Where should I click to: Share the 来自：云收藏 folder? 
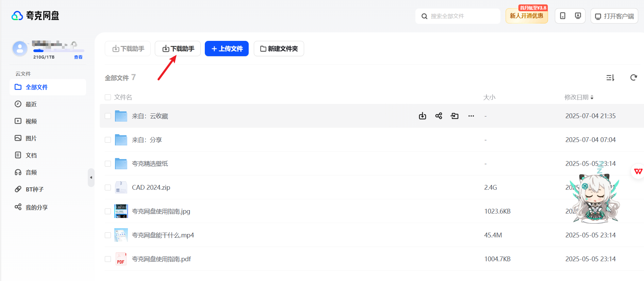(x=439, y=116)
